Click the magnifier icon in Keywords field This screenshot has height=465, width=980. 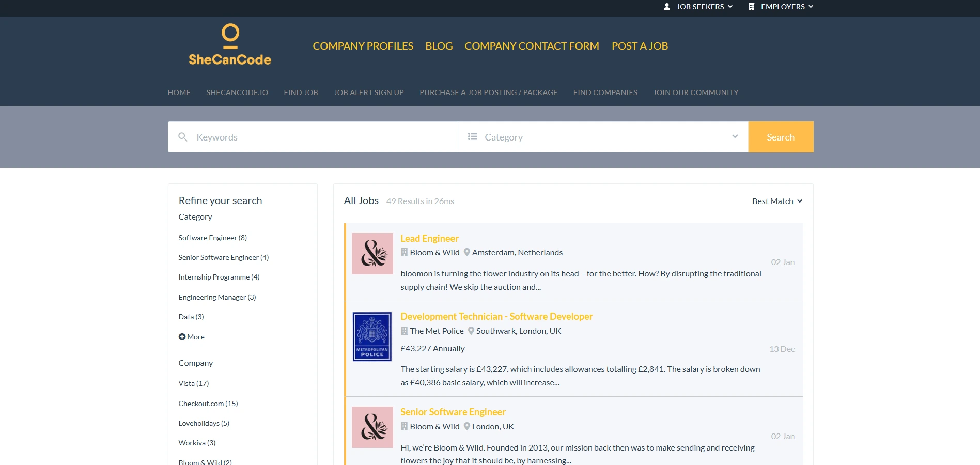click(182, 137)
